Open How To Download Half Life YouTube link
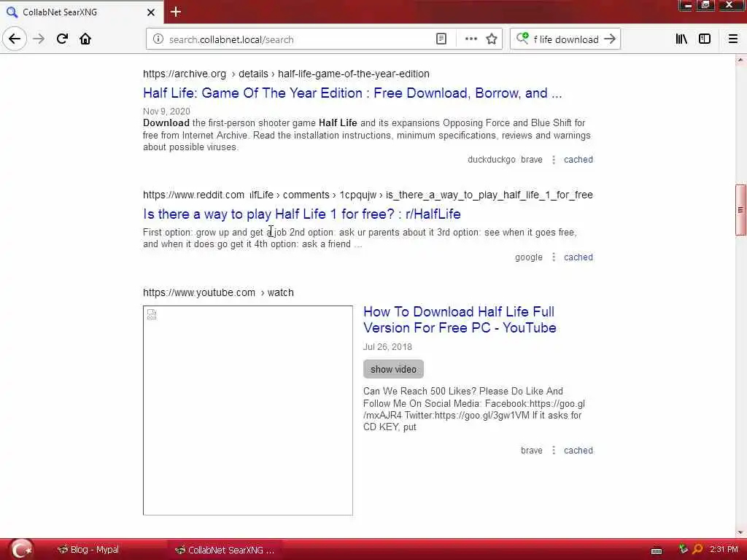 click(460, 319)
